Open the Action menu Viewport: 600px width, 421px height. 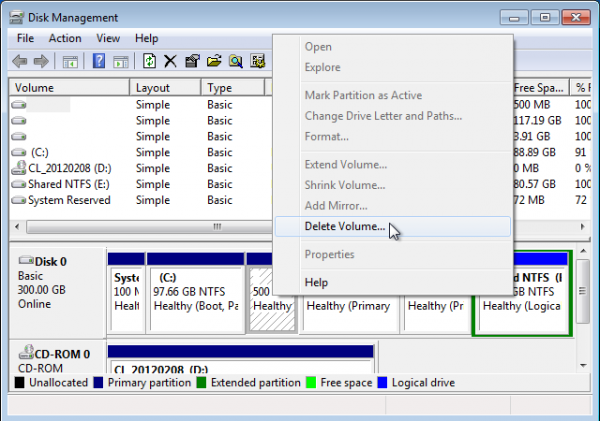(x=65, y=38)
